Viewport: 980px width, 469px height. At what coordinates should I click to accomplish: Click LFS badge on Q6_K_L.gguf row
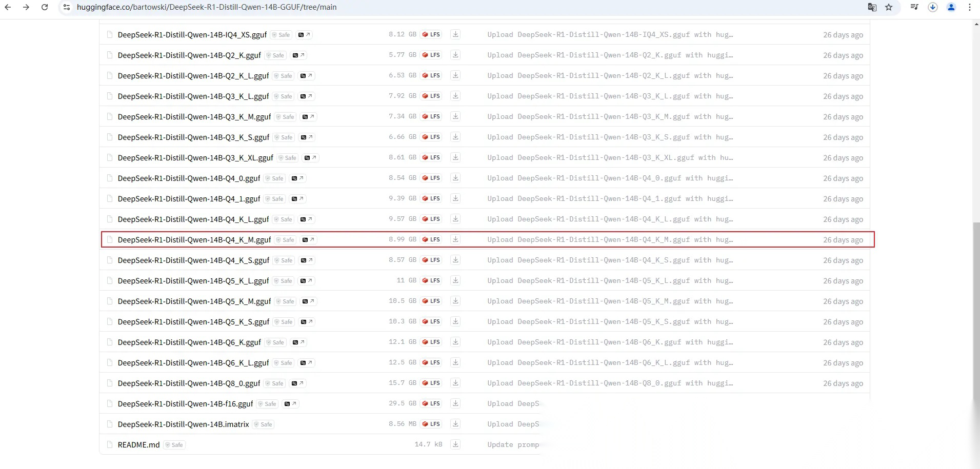431,362
